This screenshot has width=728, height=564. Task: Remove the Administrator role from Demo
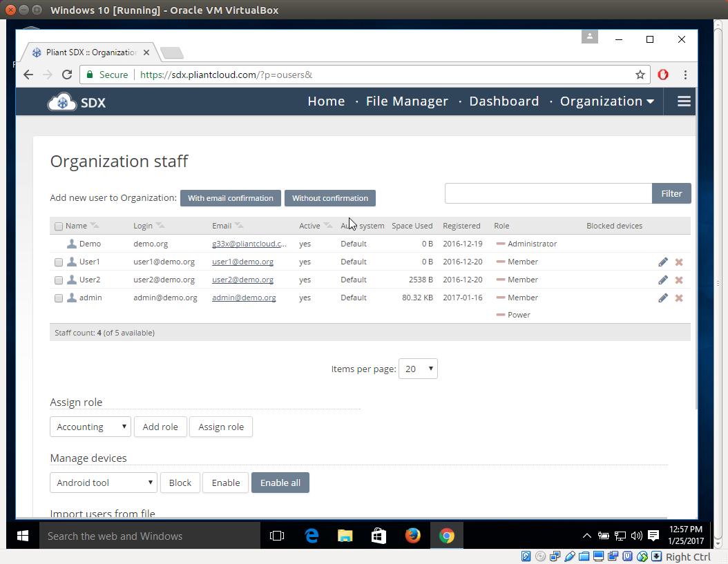click(x=501, y=244)
